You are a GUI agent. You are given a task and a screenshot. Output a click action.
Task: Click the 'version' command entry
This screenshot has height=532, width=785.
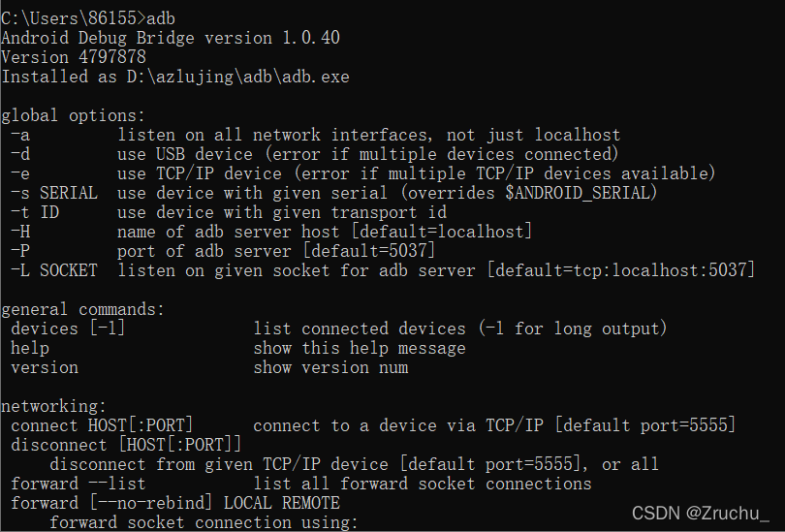click(45, 367)
